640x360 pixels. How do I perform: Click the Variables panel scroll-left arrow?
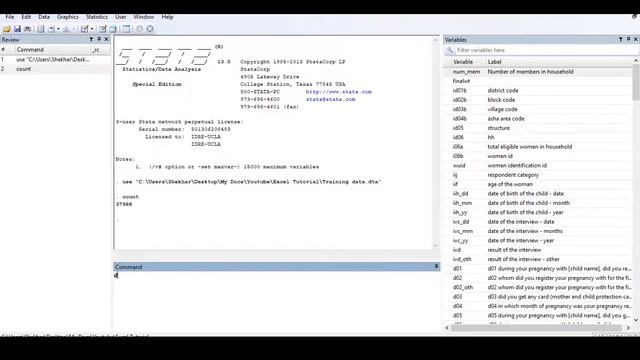447,328
